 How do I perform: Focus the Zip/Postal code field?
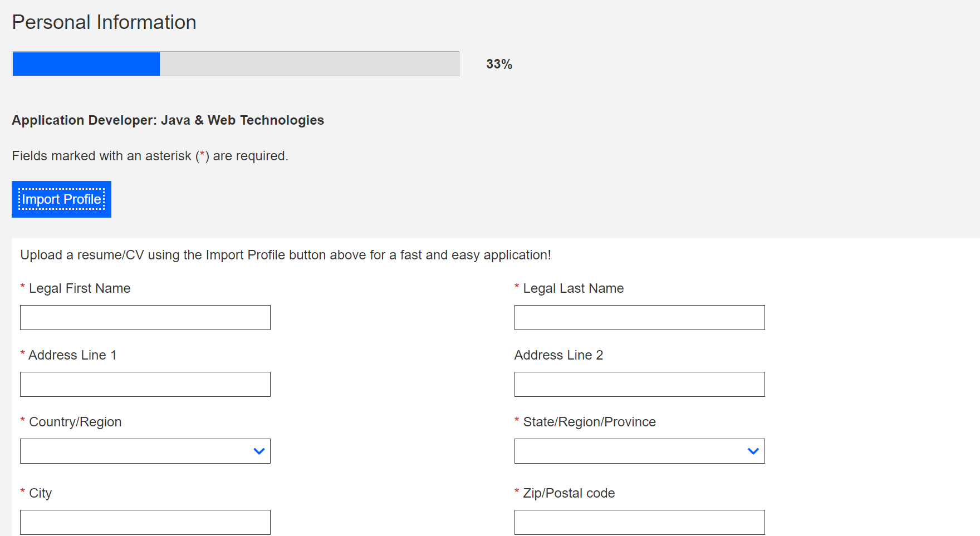point(639,522)
